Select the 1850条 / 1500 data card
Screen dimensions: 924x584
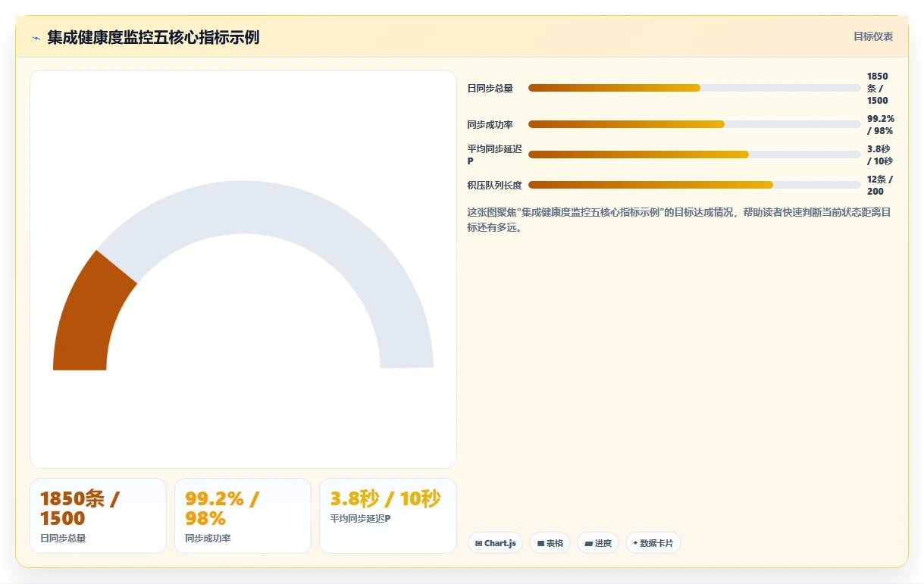[98, 516]
